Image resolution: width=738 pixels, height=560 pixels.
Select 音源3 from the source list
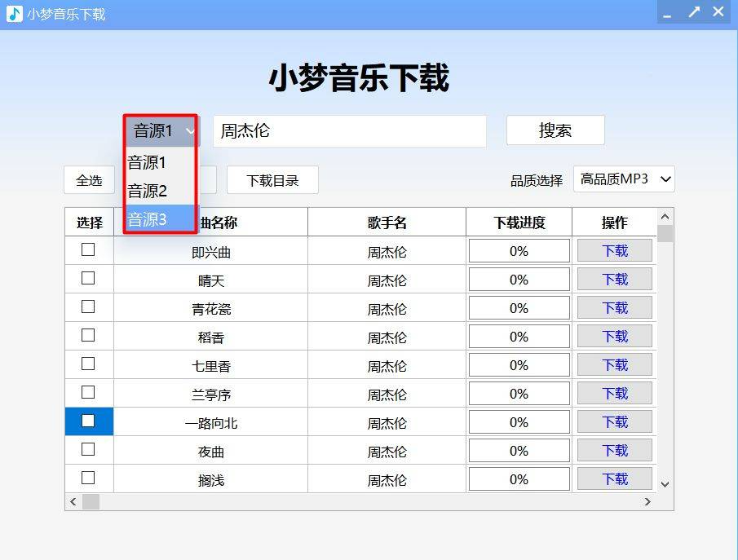(x=147, y=218)
